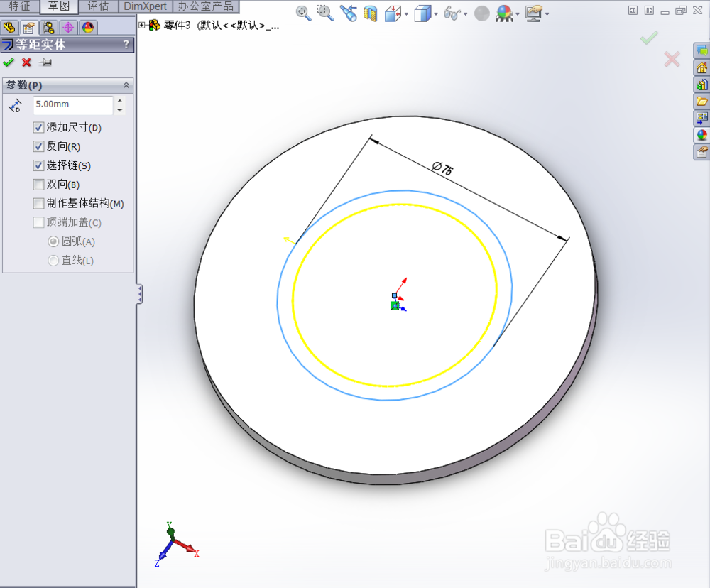Viewport: 710px width, 588px height.
Task: Enable 双向(B) checkbox
Action: click(38, 185)
